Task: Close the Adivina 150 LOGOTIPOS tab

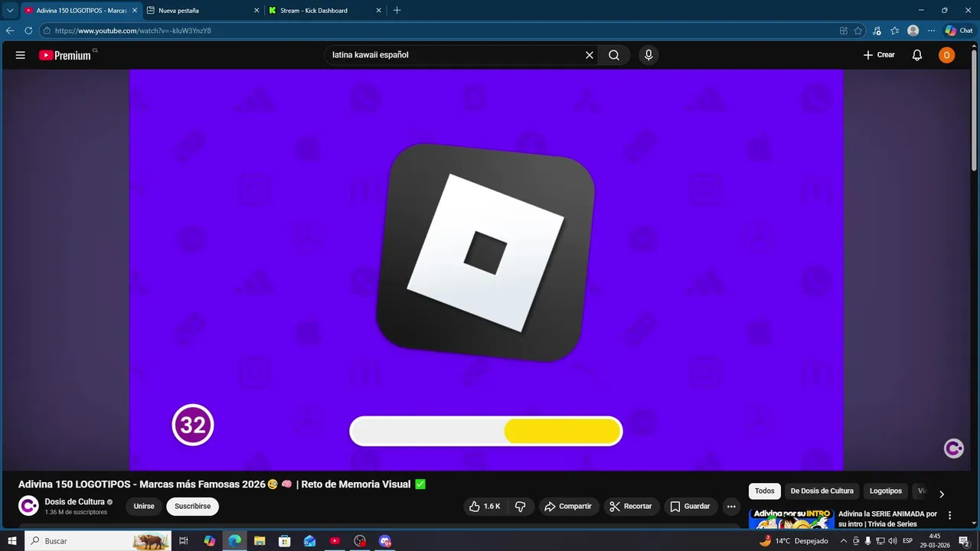Action: (135, 11)
